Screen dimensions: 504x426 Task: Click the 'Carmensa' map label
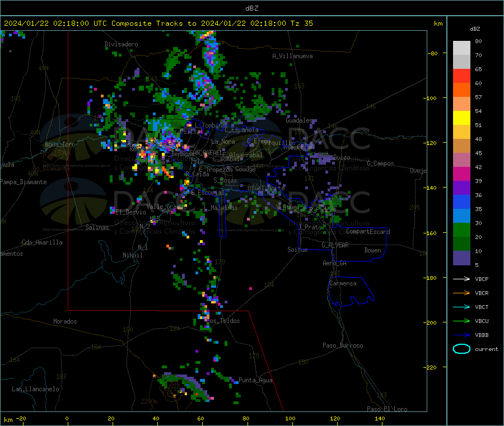343,283
